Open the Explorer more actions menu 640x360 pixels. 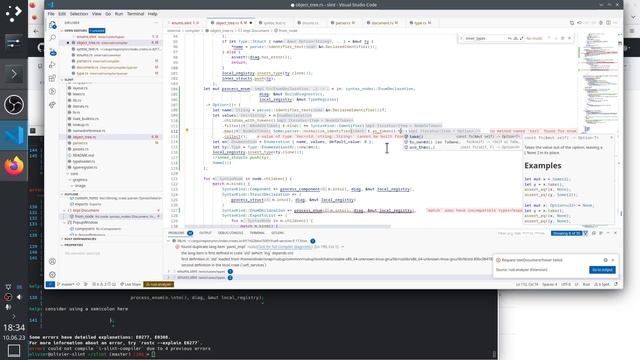point(156,23)
